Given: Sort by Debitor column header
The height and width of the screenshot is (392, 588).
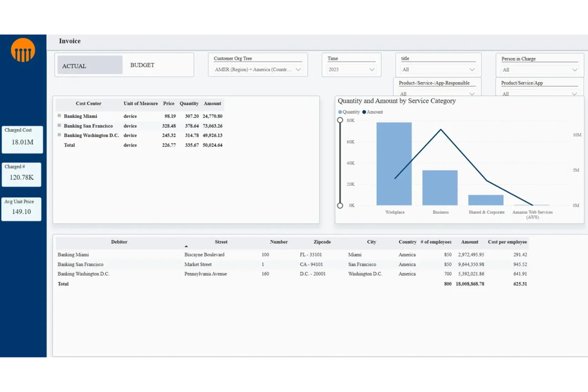Looking at the screenshot, I should click(119, 242).
